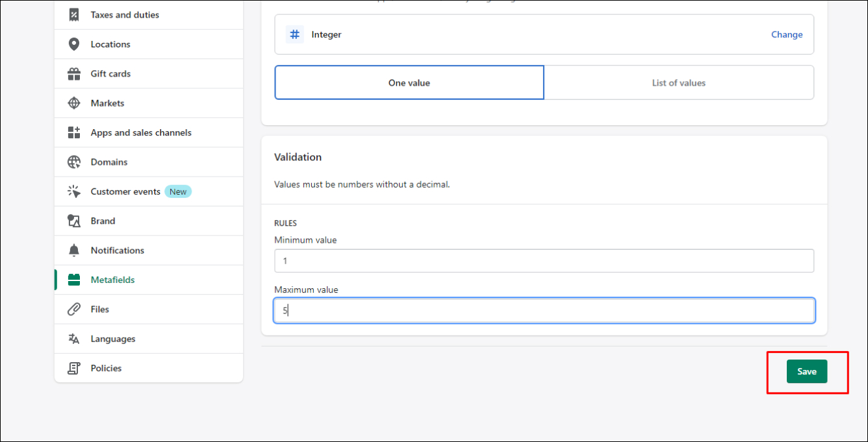Click the RULES label
The width and height of the screenshot is (868, 442).
pos(285,223)
